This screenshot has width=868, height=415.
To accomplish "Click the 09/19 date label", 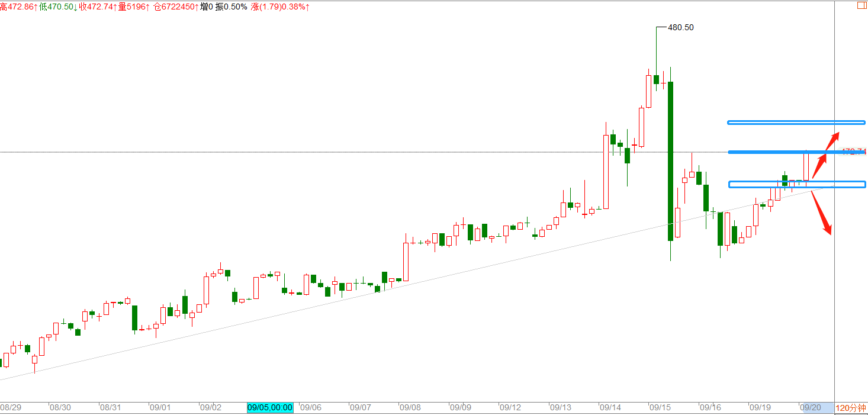I will (760, 408).
